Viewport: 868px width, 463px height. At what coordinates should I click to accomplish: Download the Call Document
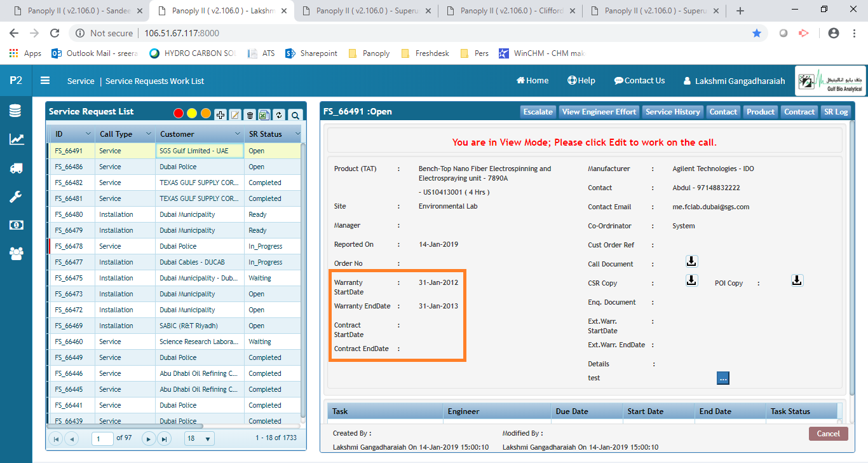coord(691,261)
